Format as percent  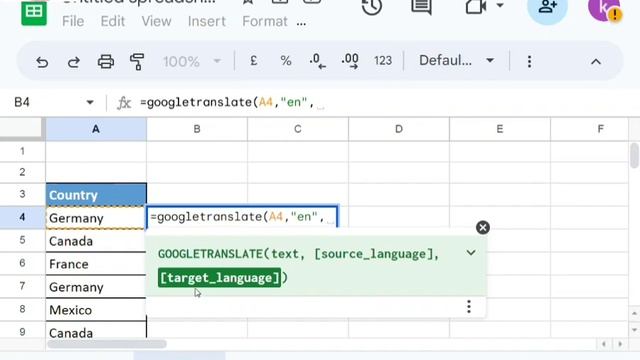tap(286, 61)
